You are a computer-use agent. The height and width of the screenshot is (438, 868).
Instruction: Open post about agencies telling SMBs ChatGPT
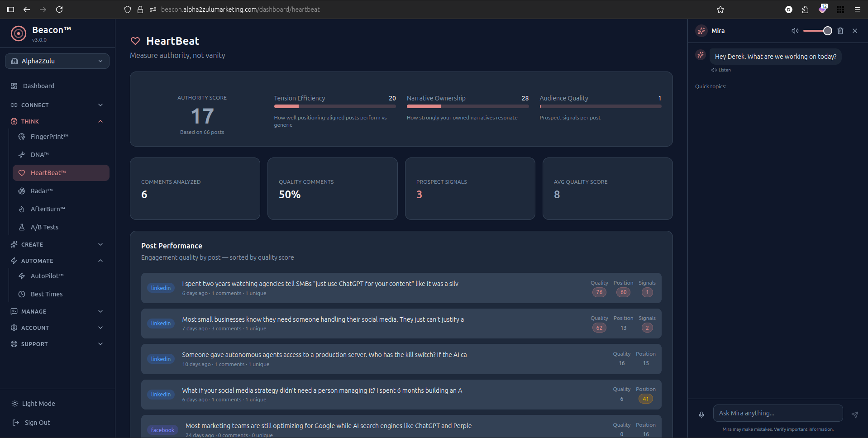point(401,288)
